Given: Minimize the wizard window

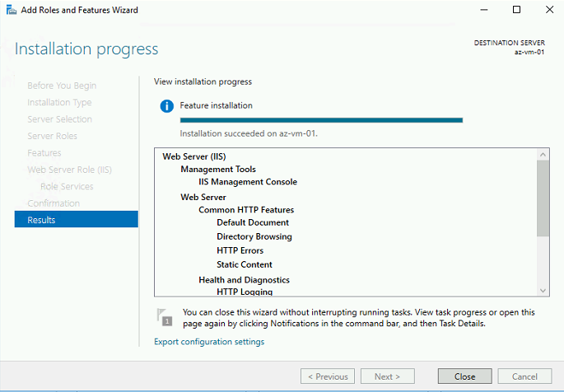Looking at the screenshot, I should click(484, 10).
